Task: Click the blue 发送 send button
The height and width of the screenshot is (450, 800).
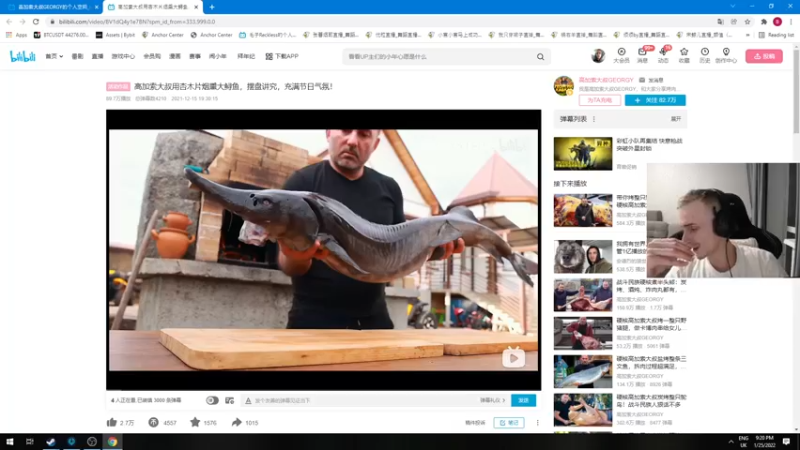Action: click(x=523, y=401)
